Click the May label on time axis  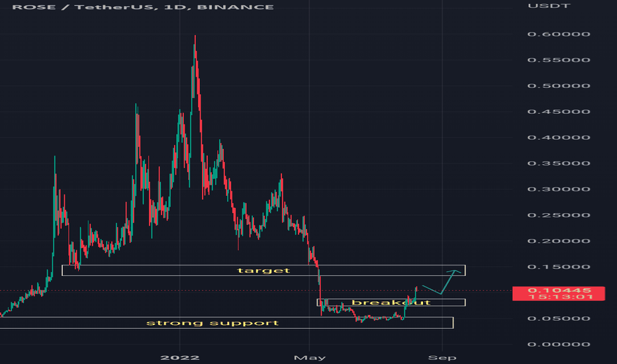click(x=310, y=357)
